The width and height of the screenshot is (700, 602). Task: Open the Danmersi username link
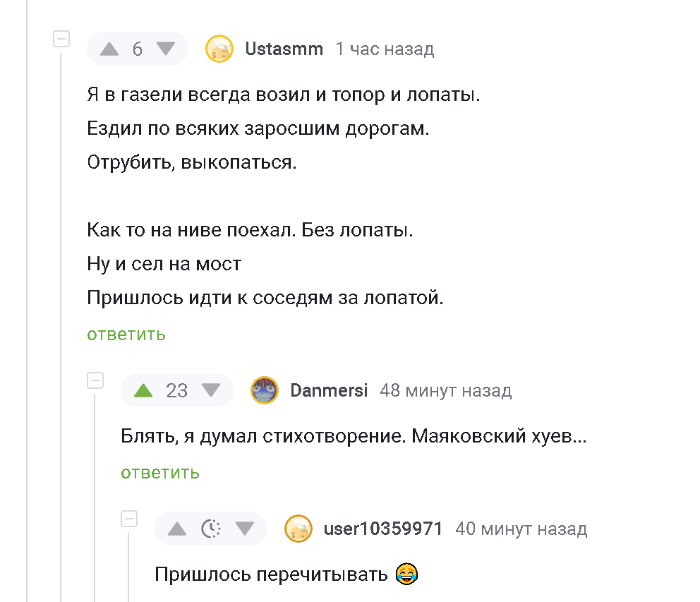(329, 390)
